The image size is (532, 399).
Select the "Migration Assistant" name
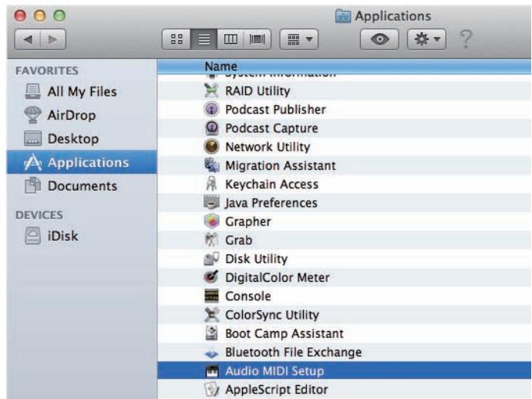pos(281,166)
